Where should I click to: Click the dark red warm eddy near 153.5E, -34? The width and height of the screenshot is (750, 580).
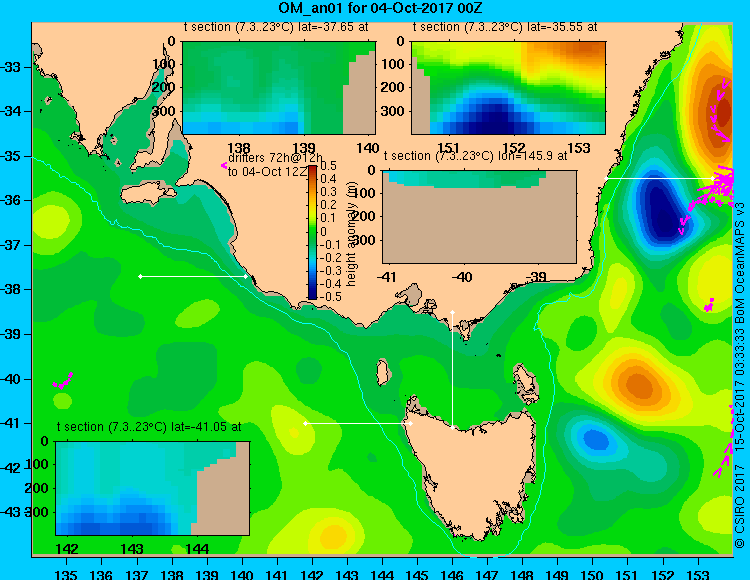click(723, 112)
